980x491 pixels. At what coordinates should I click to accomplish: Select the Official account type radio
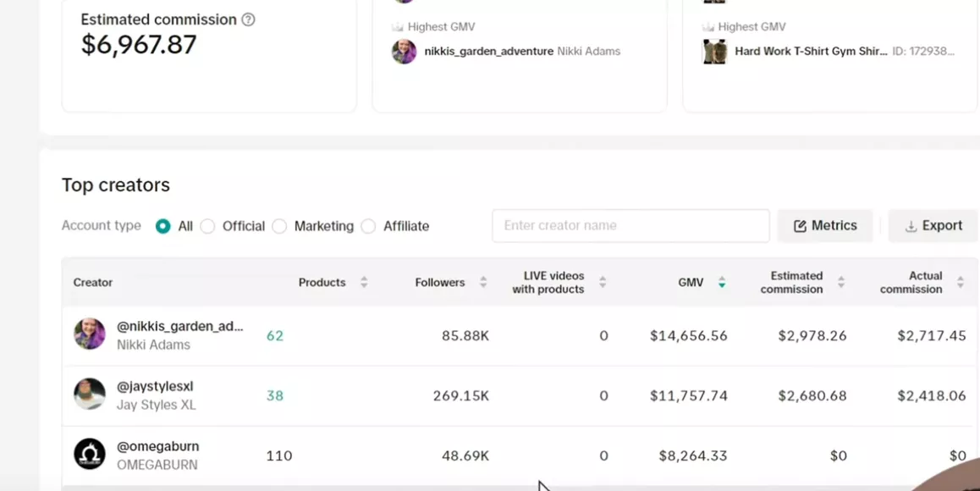point(207,226)
